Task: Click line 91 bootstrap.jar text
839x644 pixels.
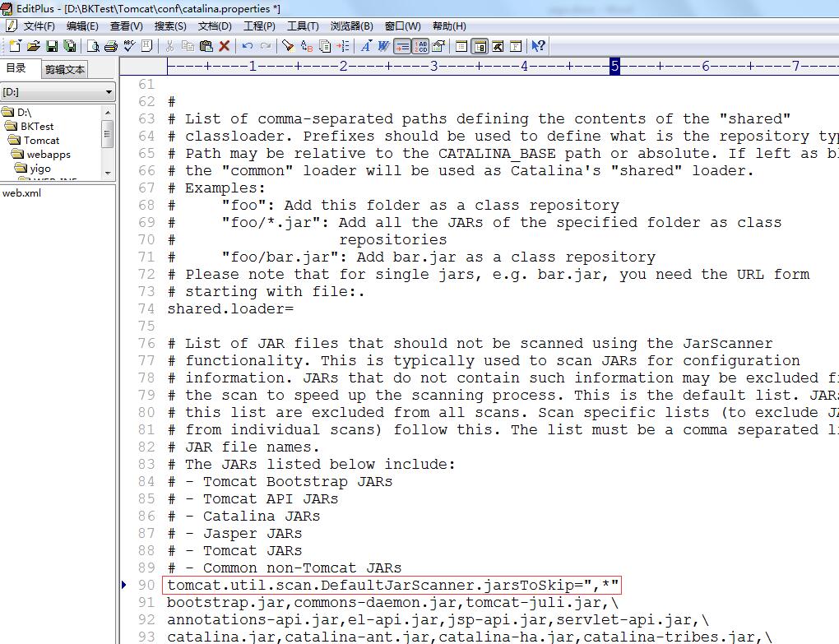Action: (x=392, y=602)
